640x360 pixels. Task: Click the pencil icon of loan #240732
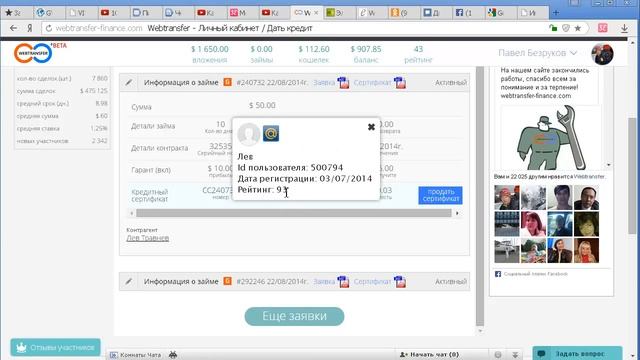tap(129, 82)
